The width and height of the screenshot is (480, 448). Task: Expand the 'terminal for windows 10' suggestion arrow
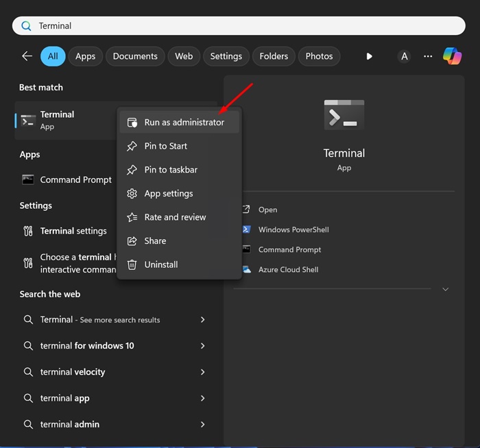(x=202, y=346)
